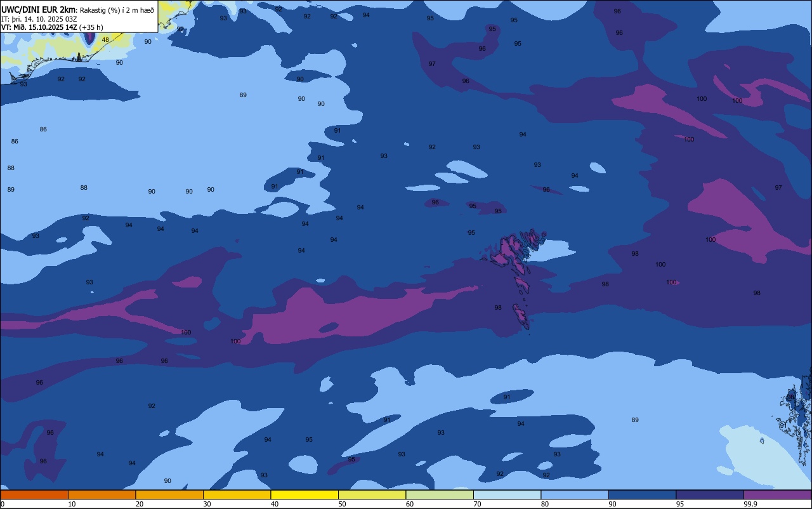Click the '48' humidity value on the map
Screen dimensions: 812x509
(x=105, y=39)
